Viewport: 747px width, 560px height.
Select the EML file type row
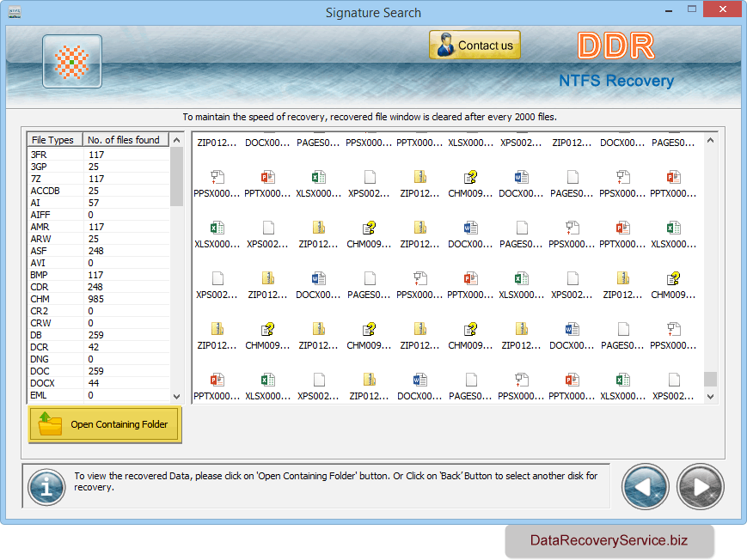[98, 395]
